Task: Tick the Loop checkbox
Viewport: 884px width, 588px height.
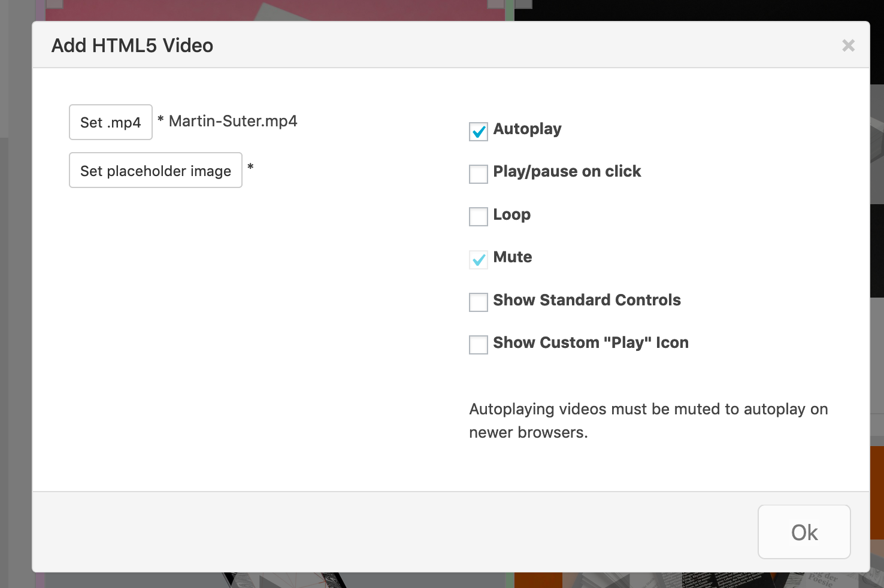Action: (x=479, y=217)
